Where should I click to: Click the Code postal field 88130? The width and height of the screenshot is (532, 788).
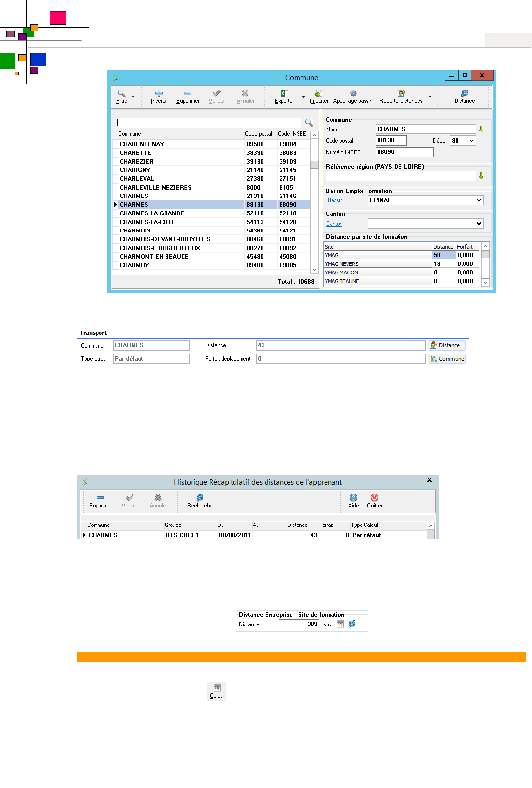[392, 140]
